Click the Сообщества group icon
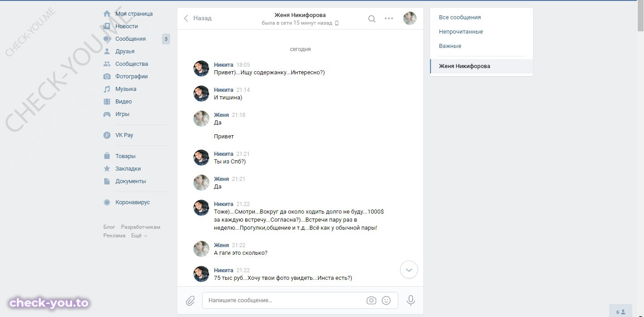The image size is (644, 317). tap(107, 64)
